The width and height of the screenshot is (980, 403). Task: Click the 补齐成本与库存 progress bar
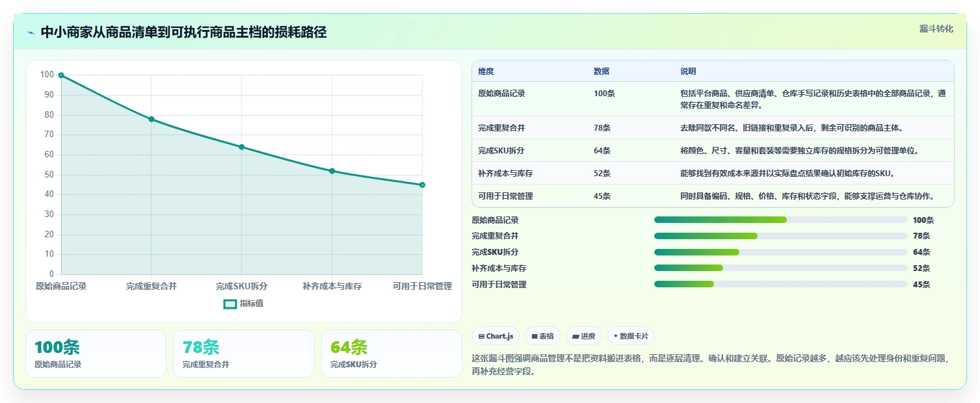coord(780,268)
